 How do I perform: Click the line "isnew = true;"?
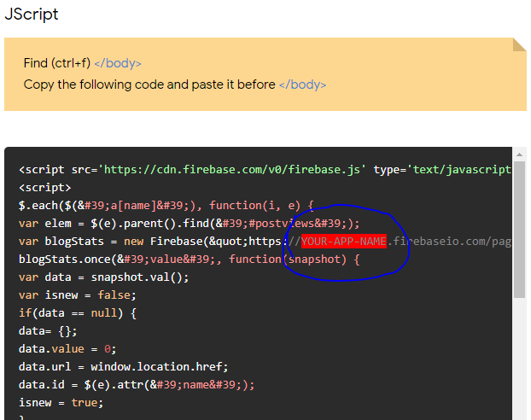click(x=61, y=403)
